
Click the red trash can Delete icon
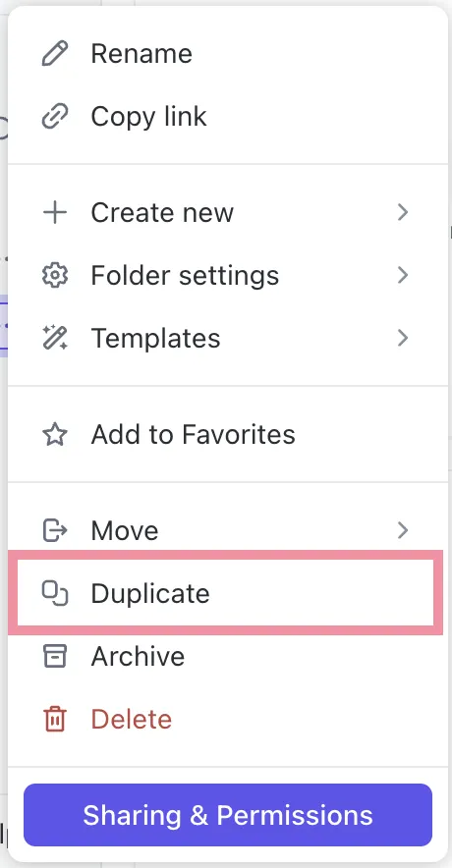(55, 719)
